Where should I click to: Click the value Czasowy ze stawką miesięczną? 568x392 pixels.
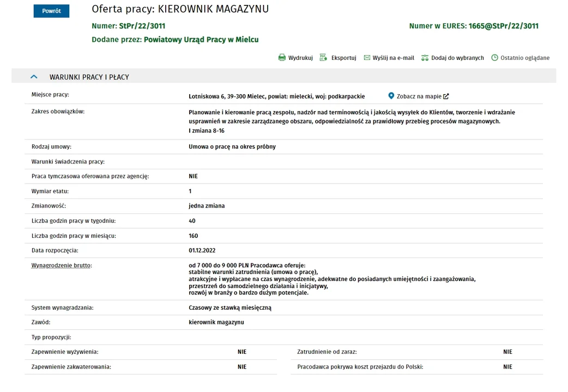(230, 308)
